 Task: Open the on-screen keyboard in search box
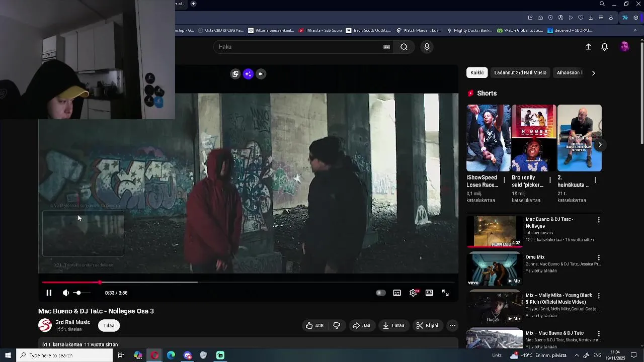click(386, 47)
